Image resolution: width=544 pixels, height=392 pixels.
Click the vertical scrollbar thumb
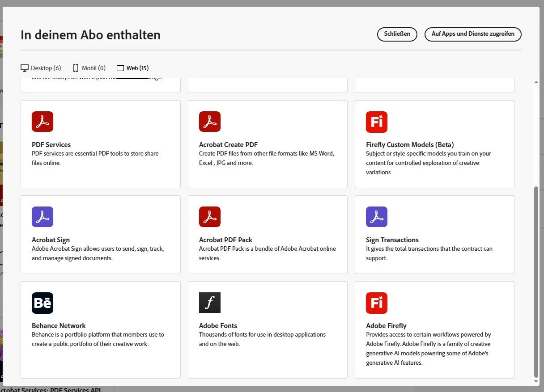pos(536,282)
